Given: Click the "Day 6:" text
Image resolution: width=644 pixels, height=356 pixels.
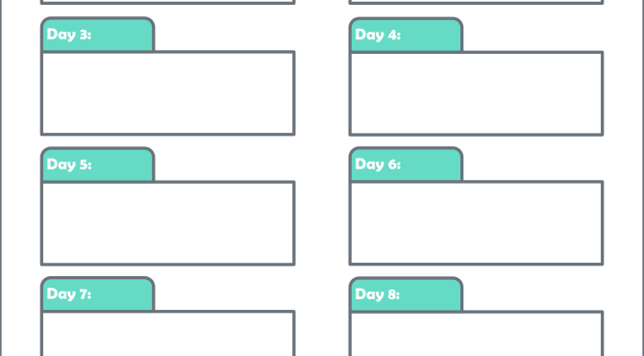Looking at the screenshot, I should [378, 165].
